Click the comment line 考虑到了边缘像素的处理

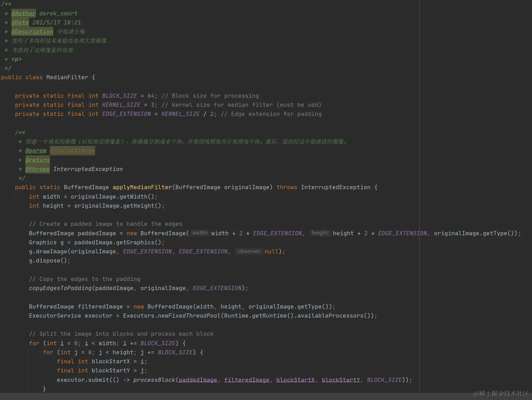click(x=43, y=50)
